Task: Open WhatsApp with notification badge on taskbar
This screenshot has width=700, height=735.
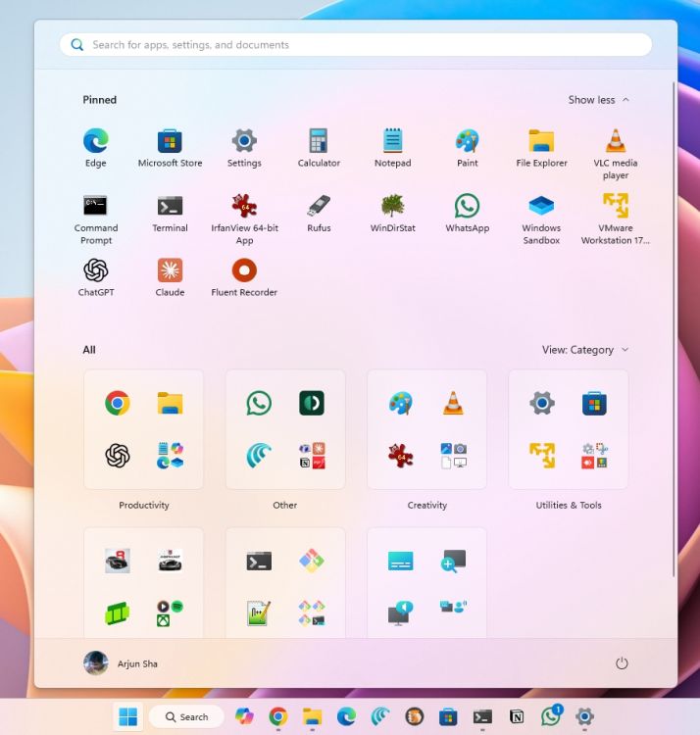Action: tap(551, 715)
